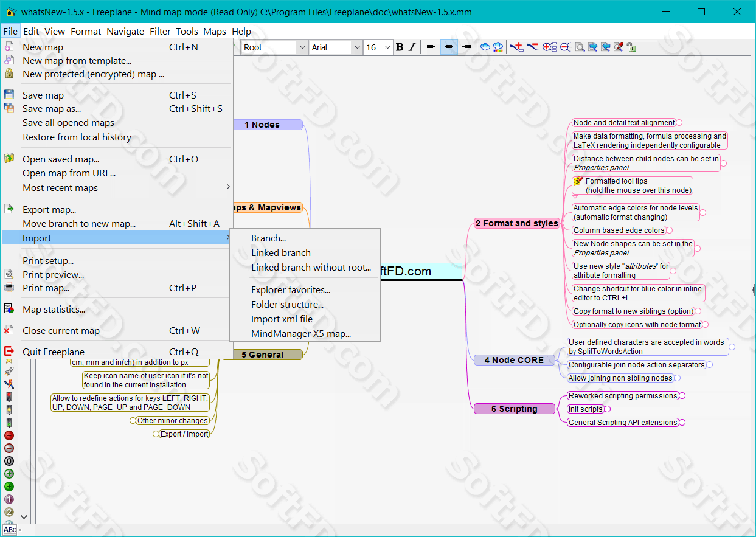Choose 'Print preview...' menu entry
This screenshot has height=537, width=756.
click(117, 275)
